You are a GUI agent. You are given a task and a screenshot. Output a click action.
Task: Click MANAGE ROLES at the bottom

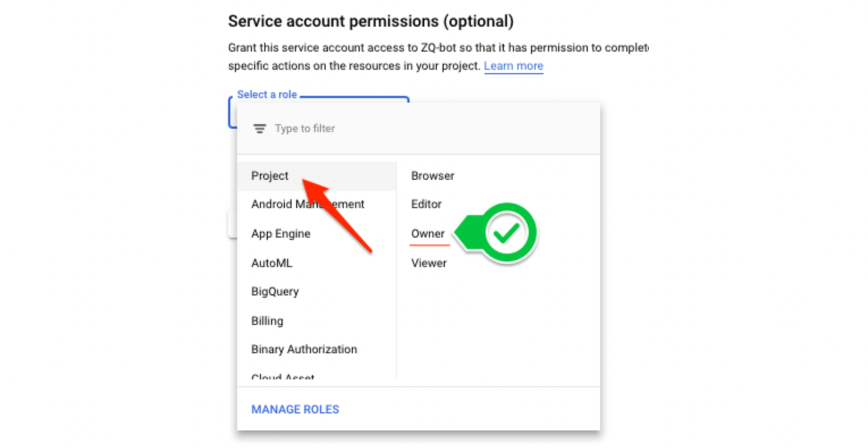[x=294, y=409]
